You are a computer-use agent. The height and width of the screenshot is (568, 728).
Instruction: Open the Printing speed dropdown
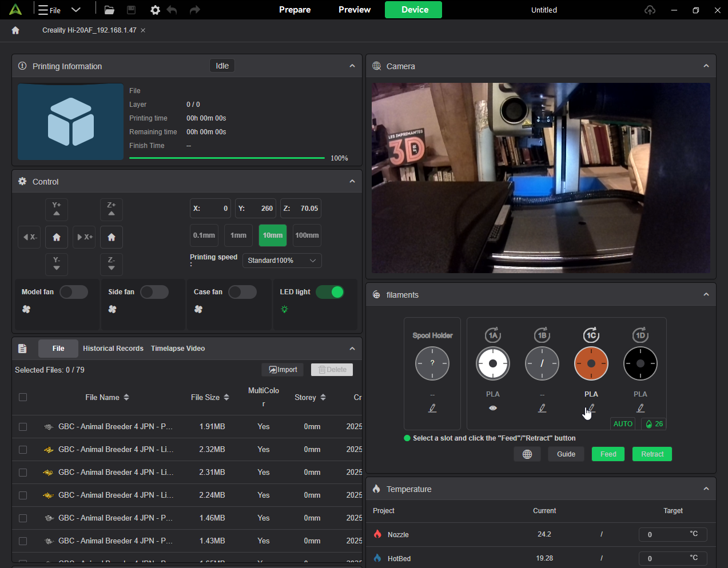coord(282,261)
